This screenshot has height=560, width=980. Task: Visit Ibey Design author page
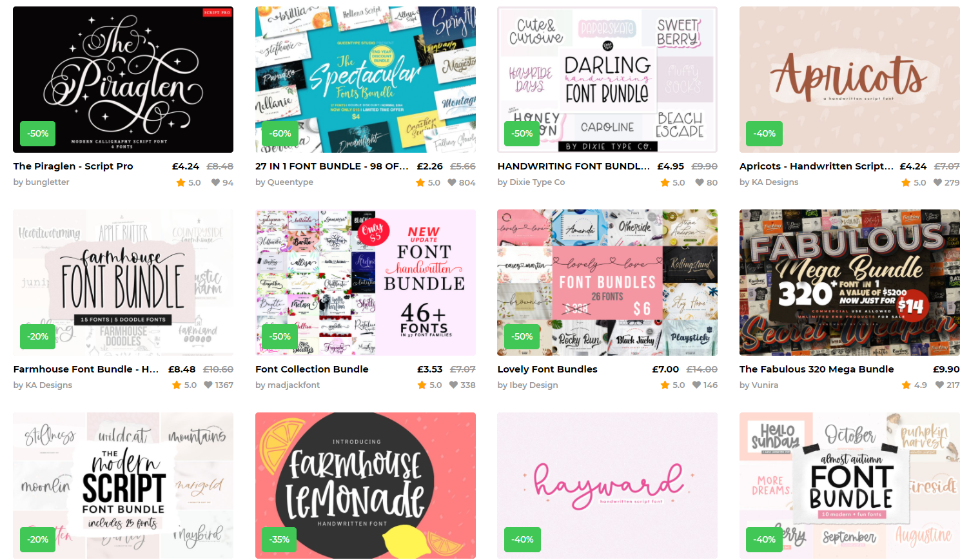pyautogui.click(x=527, y=385)
